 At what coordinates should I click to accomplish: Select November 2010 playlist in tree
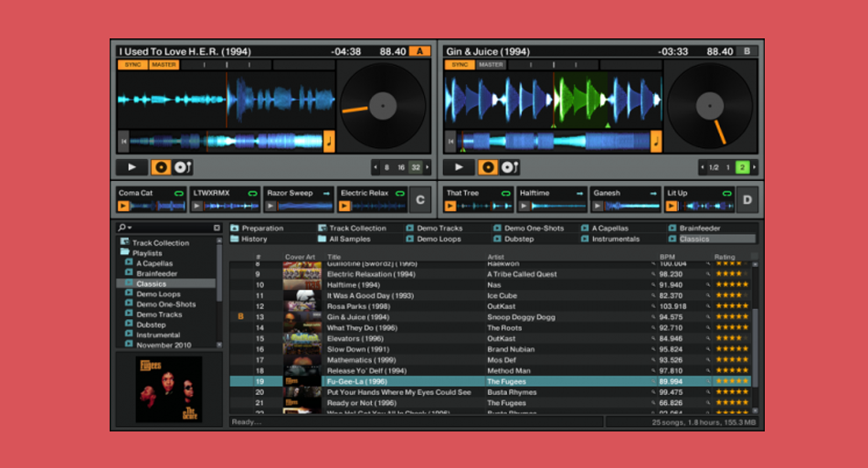pyautogui.click(x=158, y=345)
